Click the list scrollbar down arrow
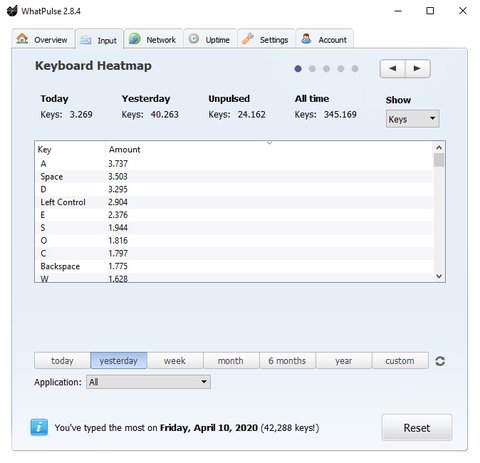 [439, 276]
